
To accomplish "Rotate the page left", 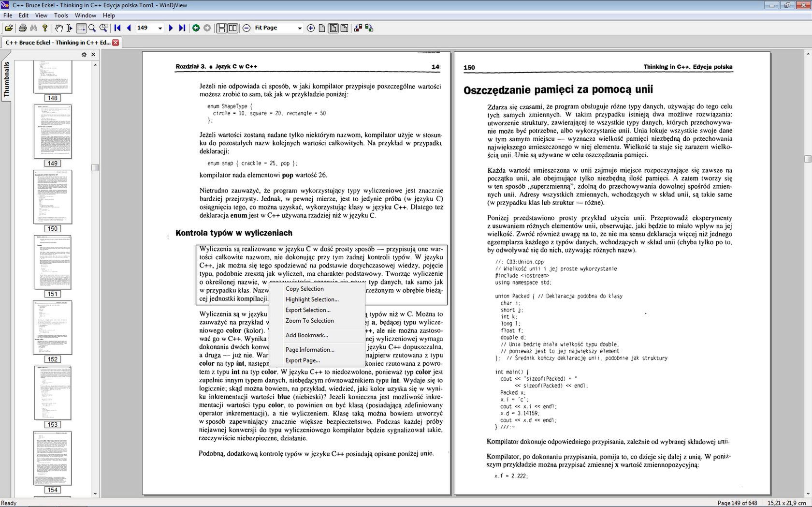I will point(358,28).
